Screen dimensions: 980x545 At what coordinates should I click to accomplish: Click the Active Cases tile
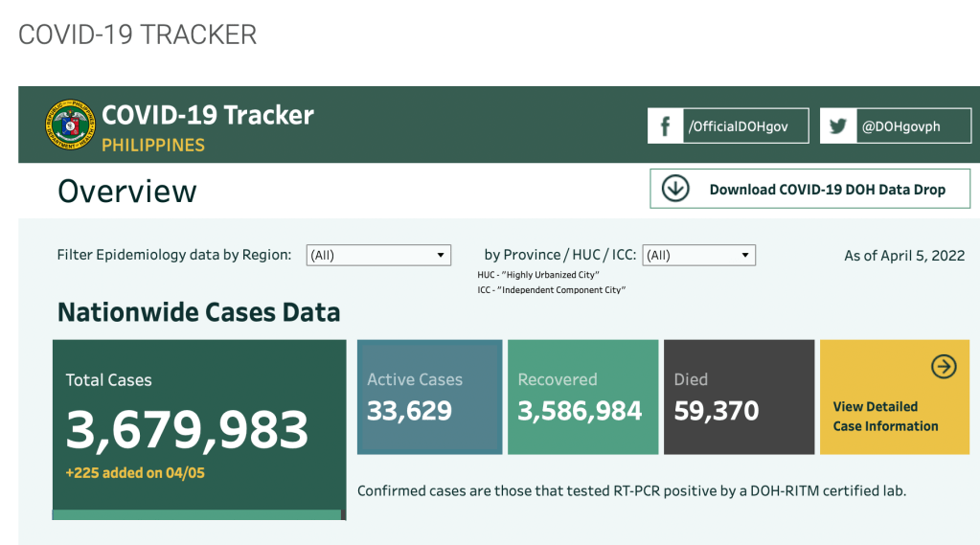[x=429, y=397]
